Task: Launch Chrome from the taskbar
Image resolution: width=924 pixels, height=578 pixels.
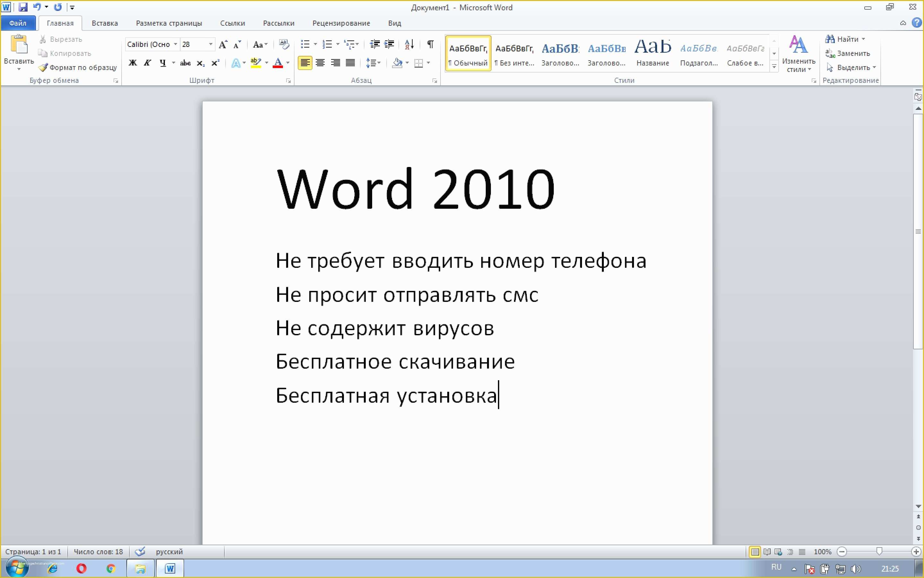Action: (111, 568)
